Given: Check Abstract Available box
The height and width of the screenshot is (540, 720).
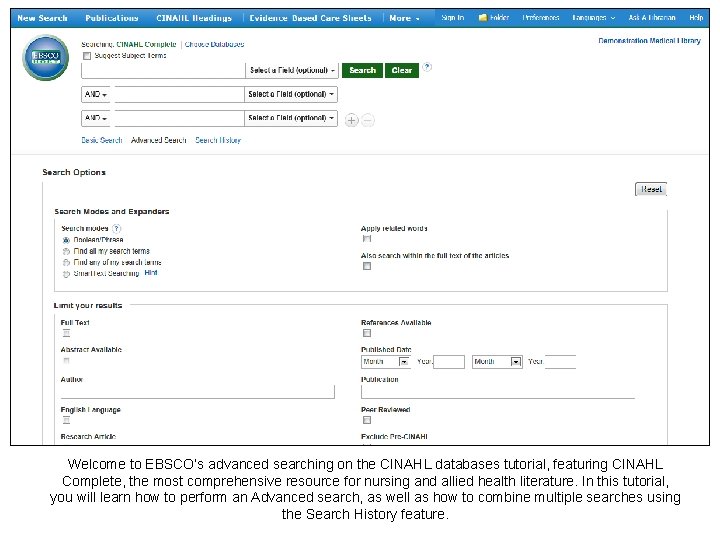Looking at the screenshot, I should 67,360.
